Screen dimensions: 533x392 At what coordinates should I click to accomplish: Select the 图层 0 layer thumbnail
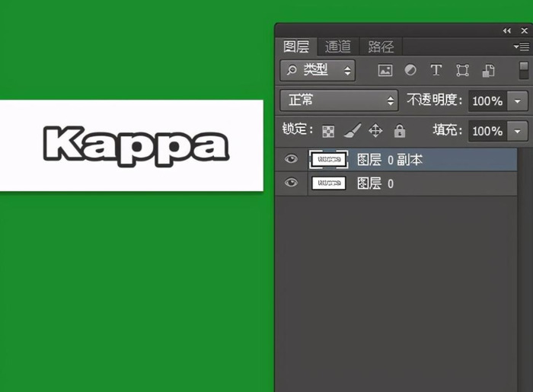[329, 183]
